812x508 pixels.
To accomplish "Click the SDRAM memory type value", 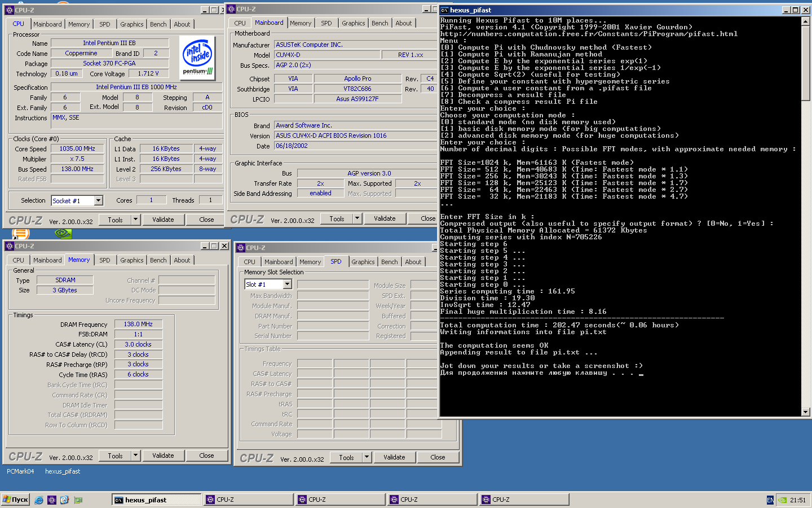I will [x=65, y=280].
